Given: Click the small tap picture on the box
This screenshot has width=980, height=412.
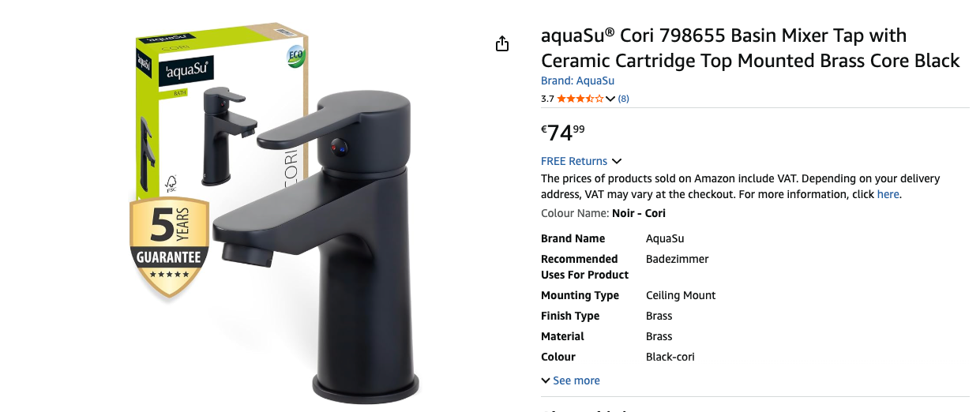Looking at the screenshot, I should [x=229, y=136].
